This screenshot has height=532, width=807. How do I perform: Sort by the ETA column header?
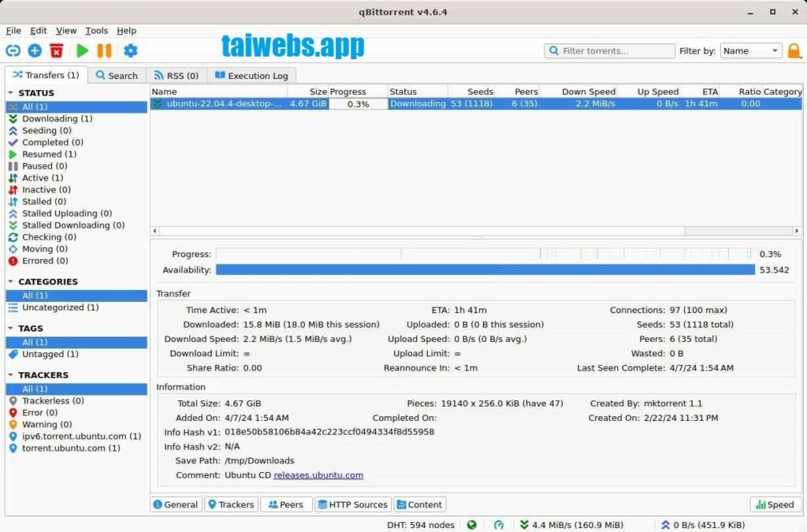tap(700, 91)
